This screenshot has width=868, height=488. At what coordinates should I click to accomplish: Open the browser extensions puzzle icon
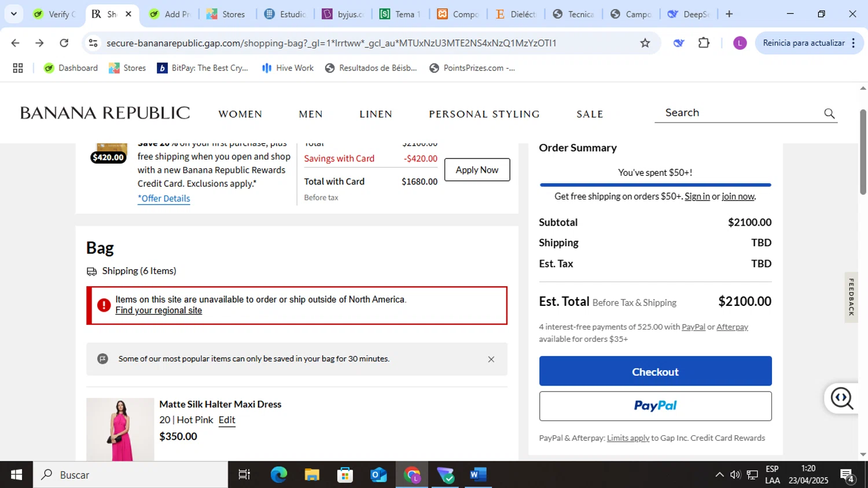pos(704,43)
